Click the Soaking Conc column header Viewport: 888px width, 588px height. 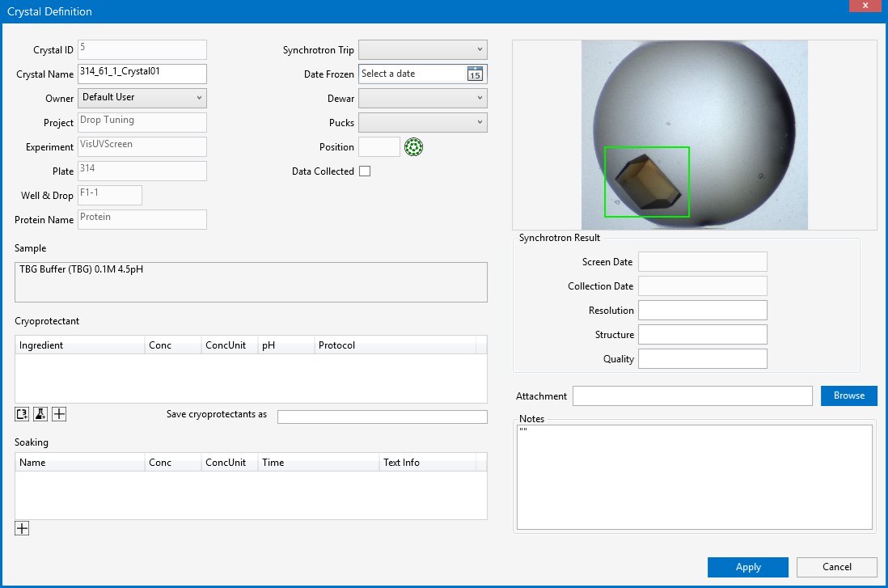click(x=173, y=463)
